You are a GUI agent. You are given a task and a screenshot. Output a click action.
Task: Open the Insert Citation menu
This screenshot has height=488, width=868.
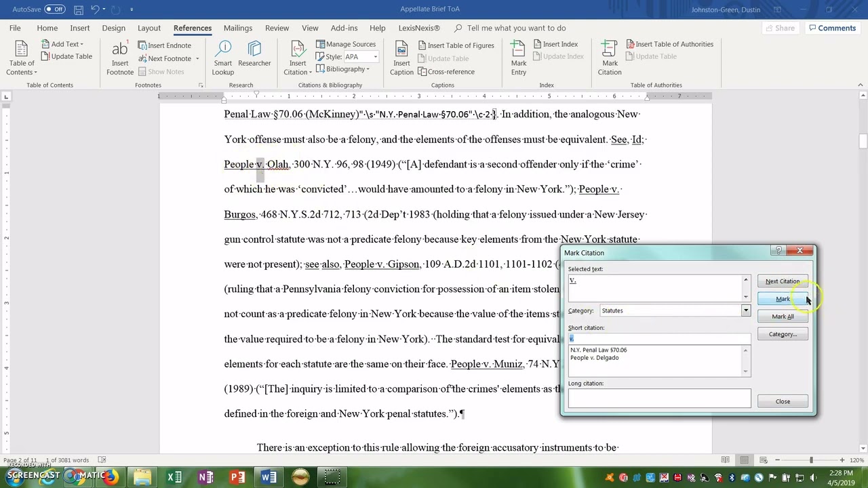(x=297, y=58)
